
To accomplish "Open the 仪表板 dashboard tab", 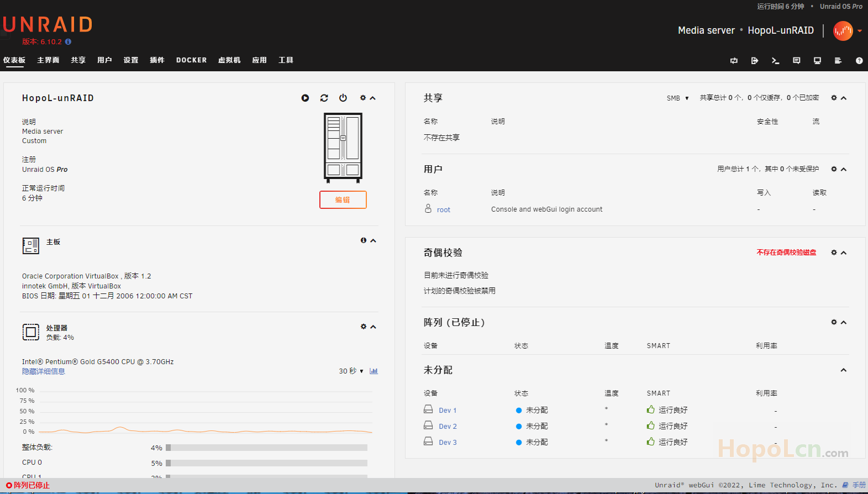I will (x=14, y=60).
